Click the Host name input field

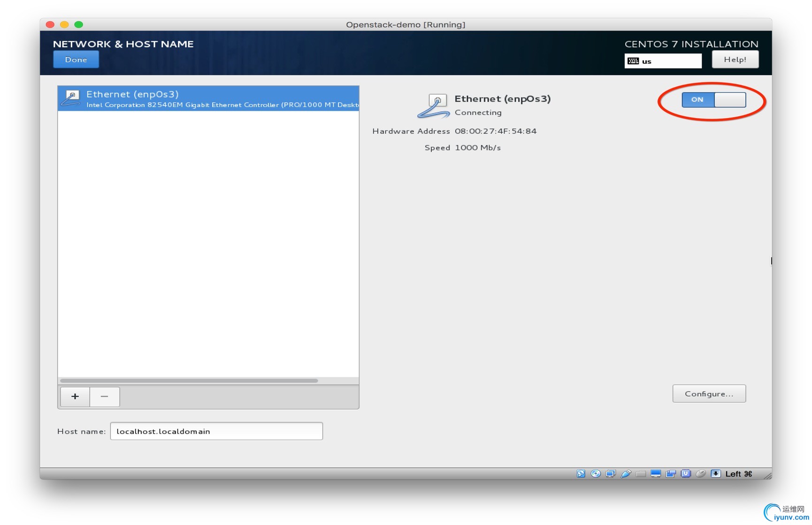tap(216, 431)
